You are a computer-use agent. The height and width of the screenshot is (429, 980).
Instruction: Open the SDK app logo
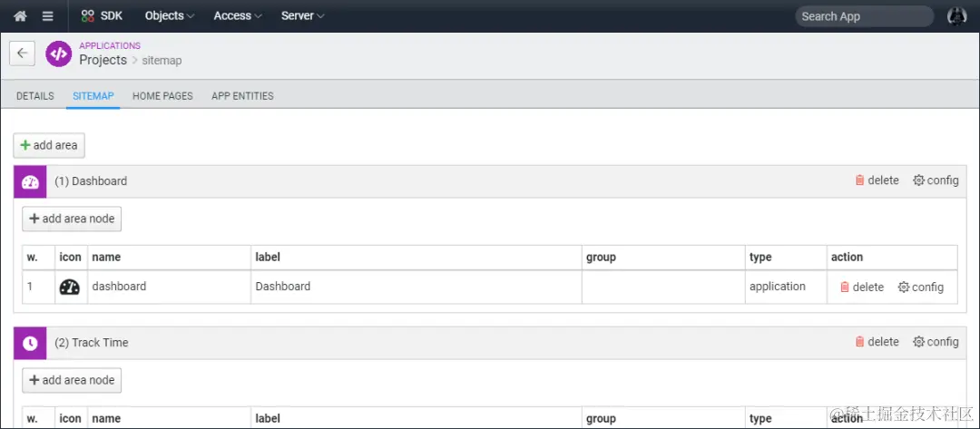[102, 16]
